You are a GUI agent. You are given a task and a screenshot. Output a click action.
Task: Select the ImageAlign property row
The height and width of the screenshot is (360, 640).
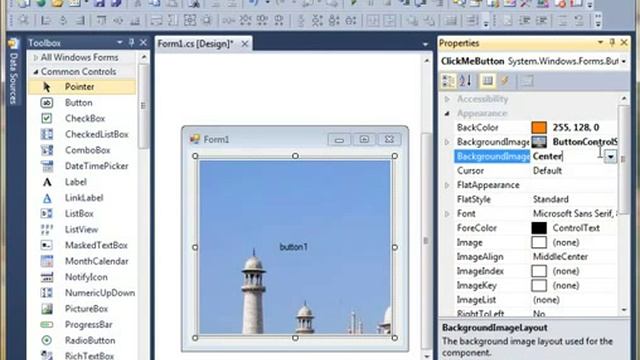536,257
